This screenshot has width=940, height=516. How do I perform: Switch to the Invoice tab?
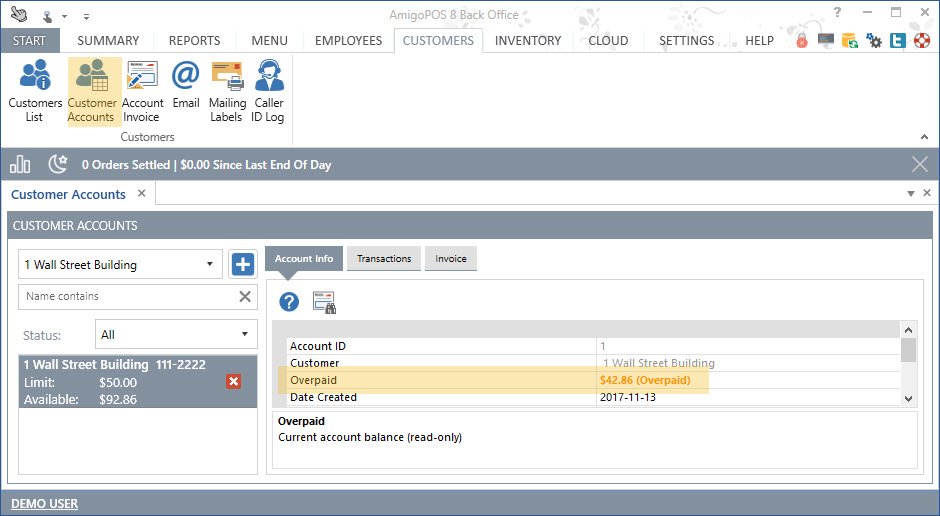pyautogui.click(x=450, y=259)
